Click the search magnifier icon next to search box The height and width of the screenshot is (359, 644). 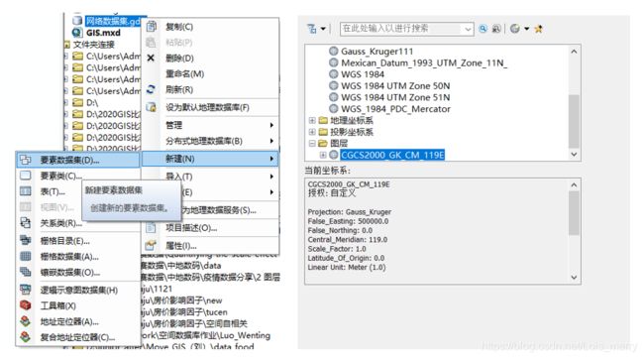click(483, 29)
